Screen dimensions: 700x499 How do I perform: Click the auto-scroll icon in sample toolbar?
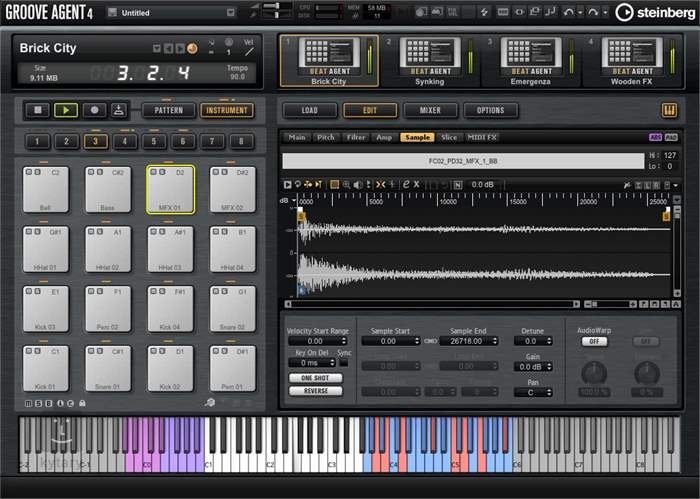coord(308,184)
